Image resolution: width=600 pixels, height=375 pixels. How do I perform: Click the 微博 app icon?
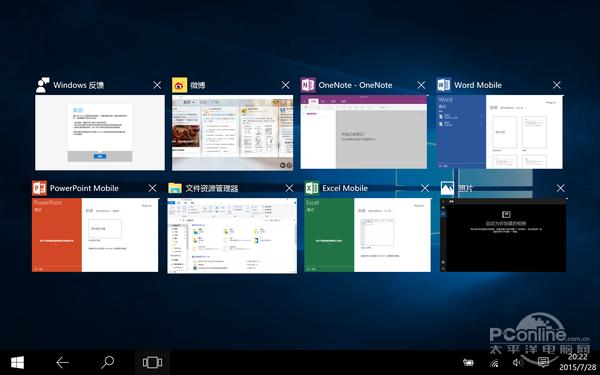point(179,85)
